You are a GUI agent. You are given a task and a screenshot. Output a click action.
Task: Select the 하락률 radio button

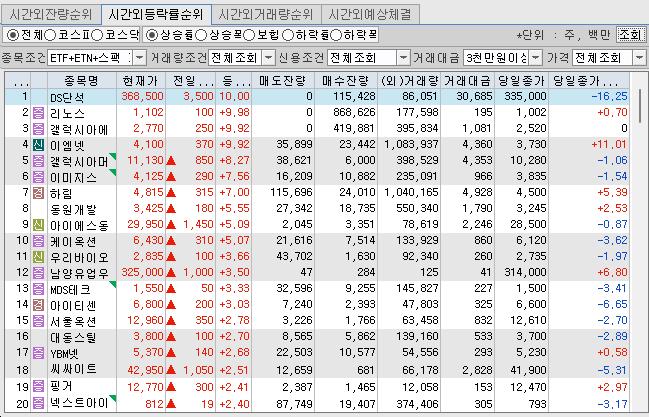coord(288,35)
